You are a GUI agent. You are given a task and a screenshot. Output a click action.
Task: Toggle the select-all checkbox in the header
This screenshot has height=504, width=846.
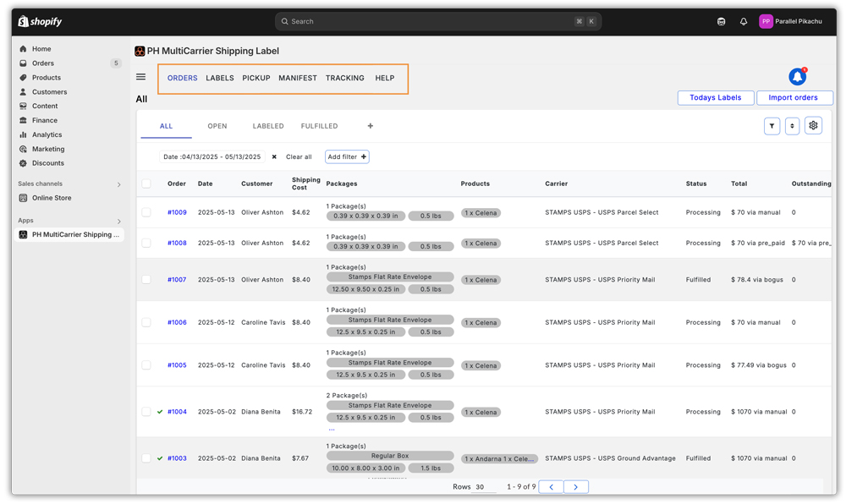point(146,184)
